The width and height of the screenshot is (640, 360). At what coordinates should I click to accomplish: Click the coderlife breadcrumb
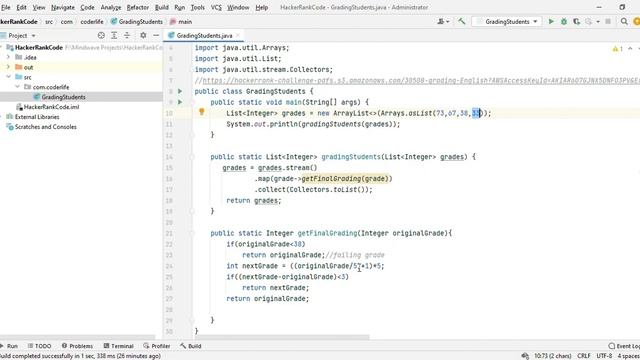[92, 22]
